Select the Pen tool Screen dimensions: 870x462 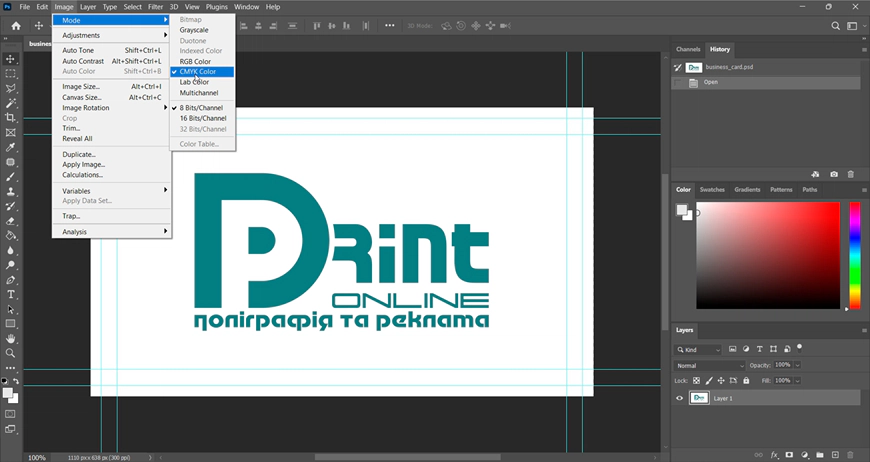point(10,280)
